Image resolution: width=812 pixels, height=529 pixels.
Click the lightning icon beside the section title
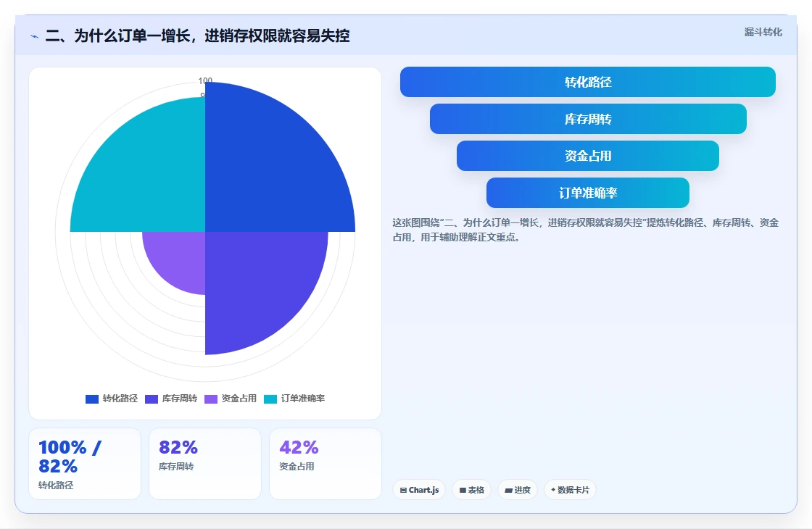pos(34,36)
